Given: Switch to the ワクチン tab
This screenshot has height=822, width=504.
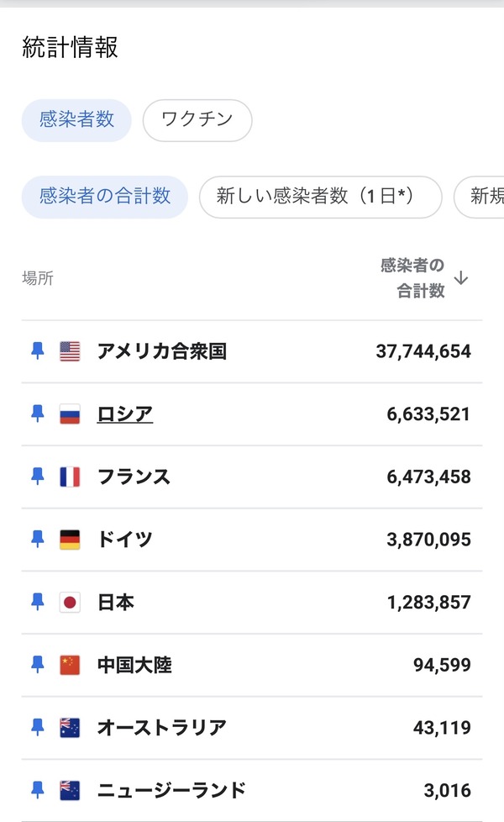Looking at the screenshot, I should tap(197, 120).
